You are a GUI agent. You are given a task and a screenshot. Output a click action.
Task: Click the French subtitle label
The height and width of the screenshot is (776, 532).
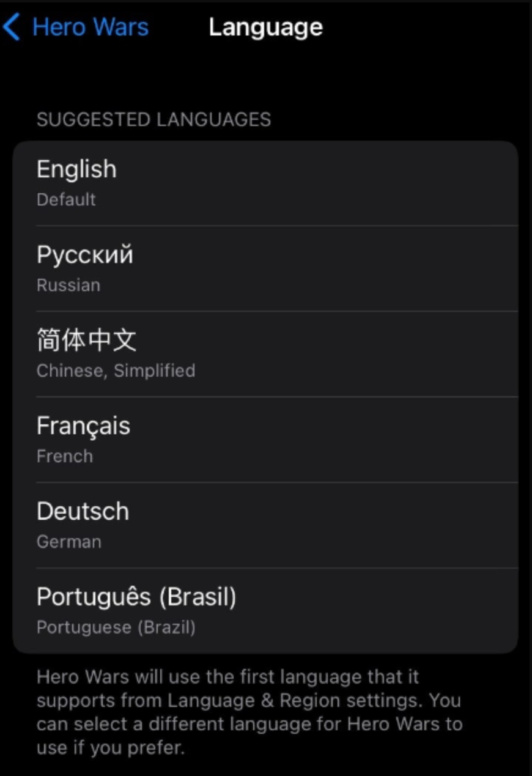click(x=65, y=456)
